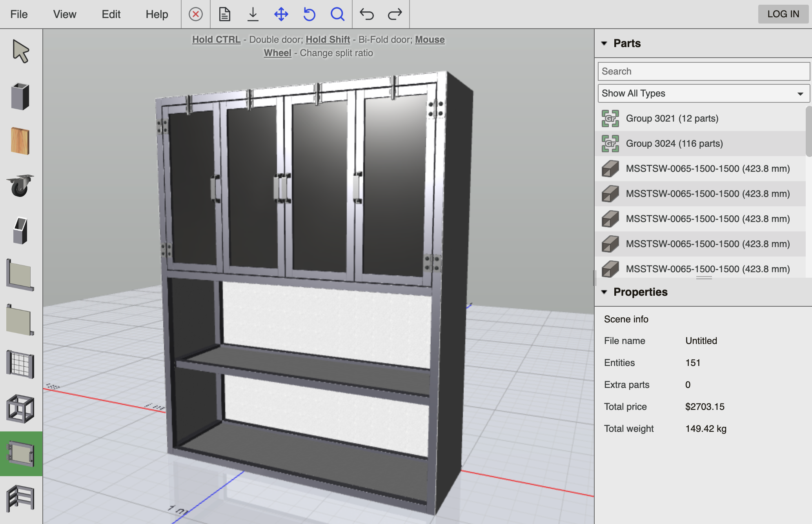Select Group 3021 in the parts list
Viewport: 812px width, 524px height.
(x=673, y=118)
